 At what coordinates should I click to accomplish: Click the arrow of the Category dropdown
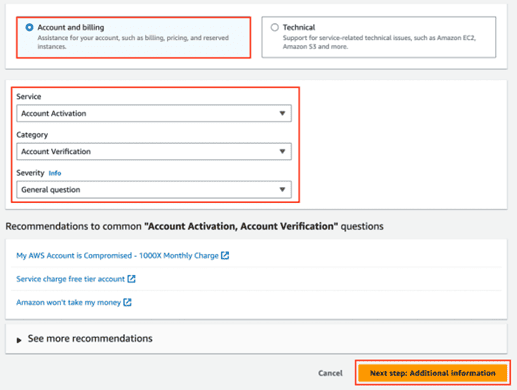(282, 151)
